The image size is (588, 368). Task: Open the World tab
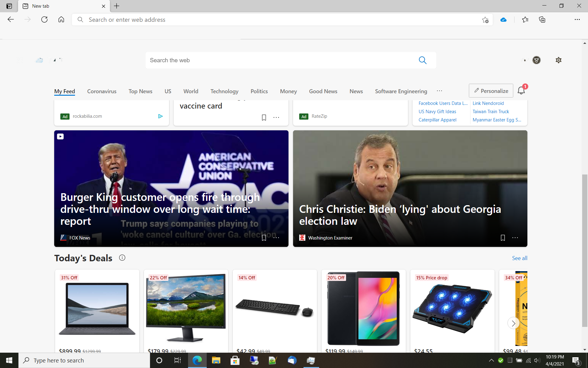pyautogui.click(x=191, y=91)
